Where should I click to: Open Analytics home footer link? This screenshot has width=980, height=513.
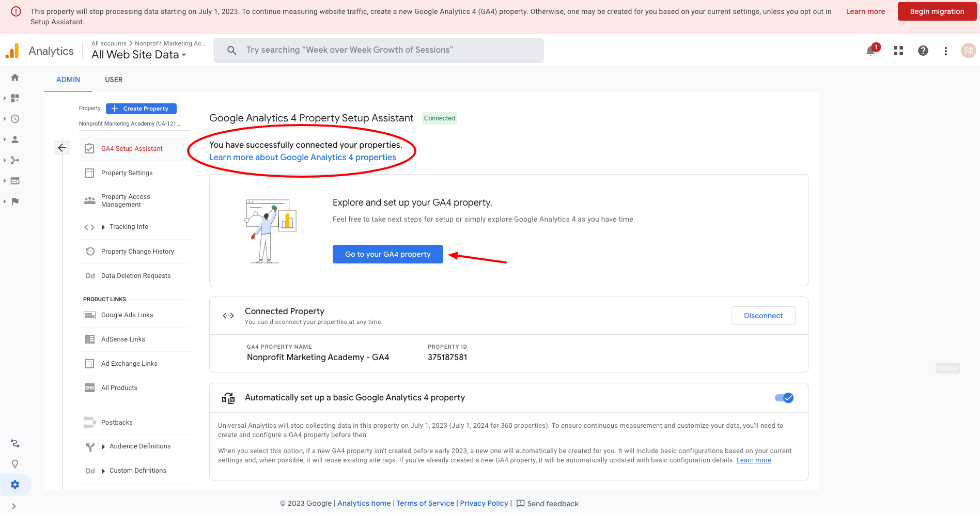364,504
